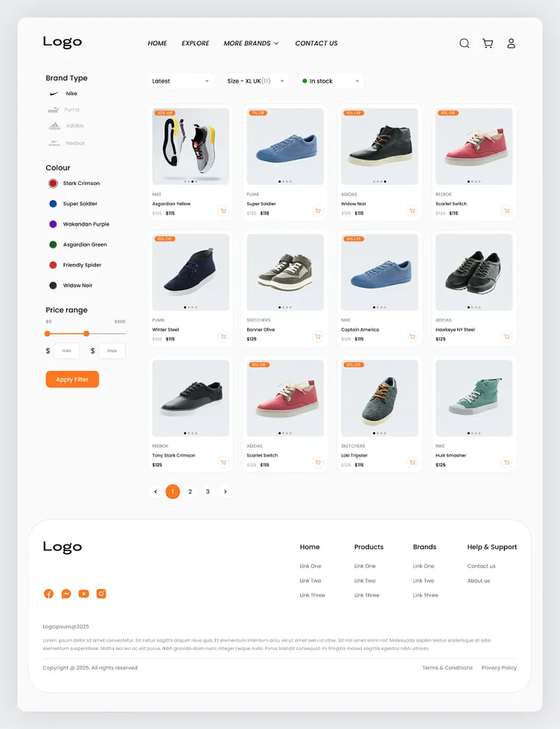Add Loki Tripster to cart

[x=412, y=462]
